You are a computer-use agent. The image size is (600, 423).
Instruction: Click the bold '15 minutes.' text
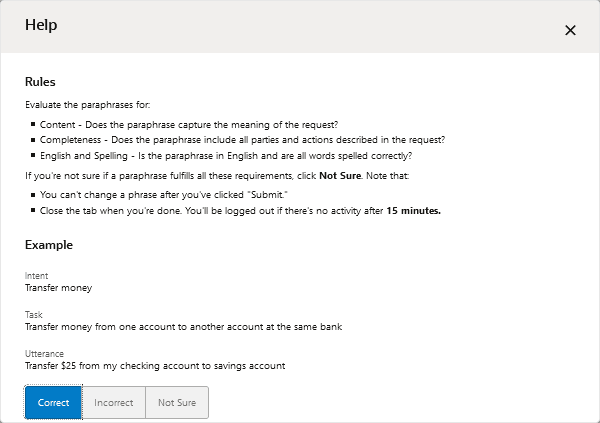pos(413,211)
